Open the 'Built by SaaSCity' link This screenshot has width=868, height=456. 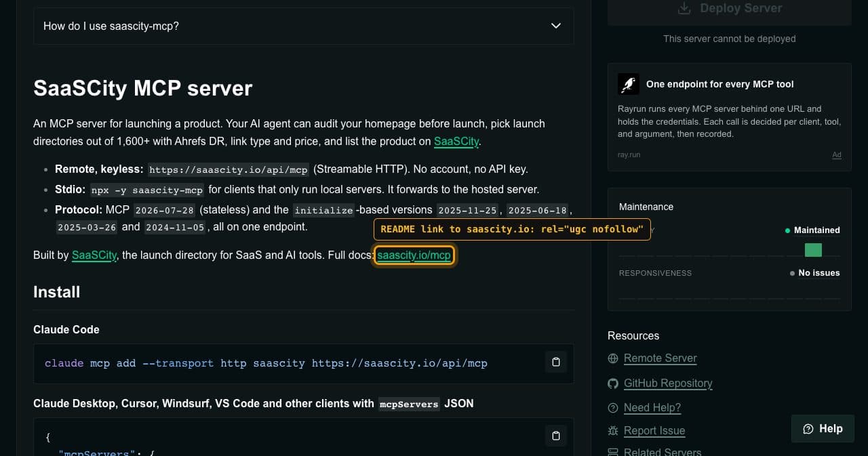coord(94,255)
